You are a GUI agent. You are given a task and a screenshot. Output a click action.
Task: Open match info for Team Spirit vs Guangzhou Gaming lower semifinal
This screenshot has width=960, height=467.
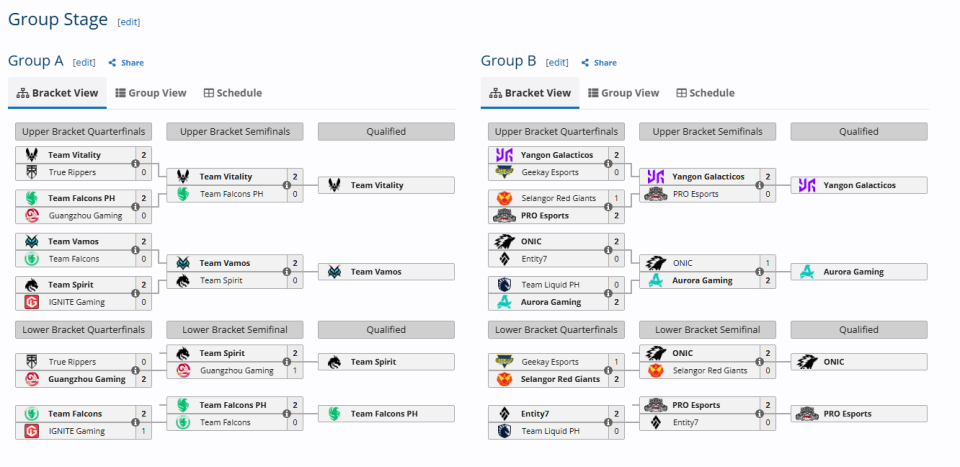coord(287,362)
